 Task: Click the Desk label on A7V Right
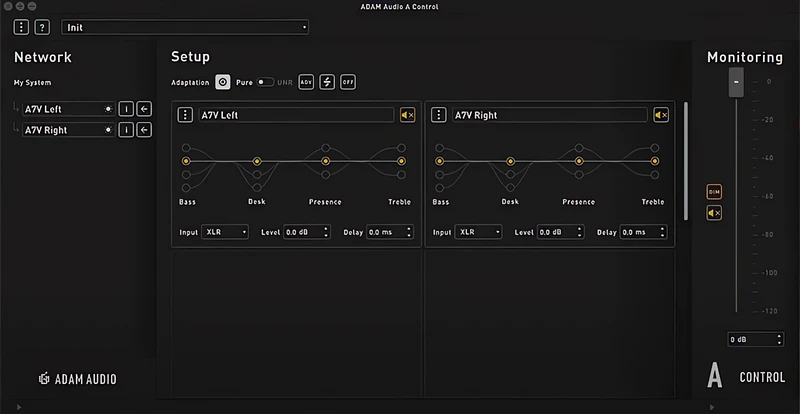[x=510, y=202]
